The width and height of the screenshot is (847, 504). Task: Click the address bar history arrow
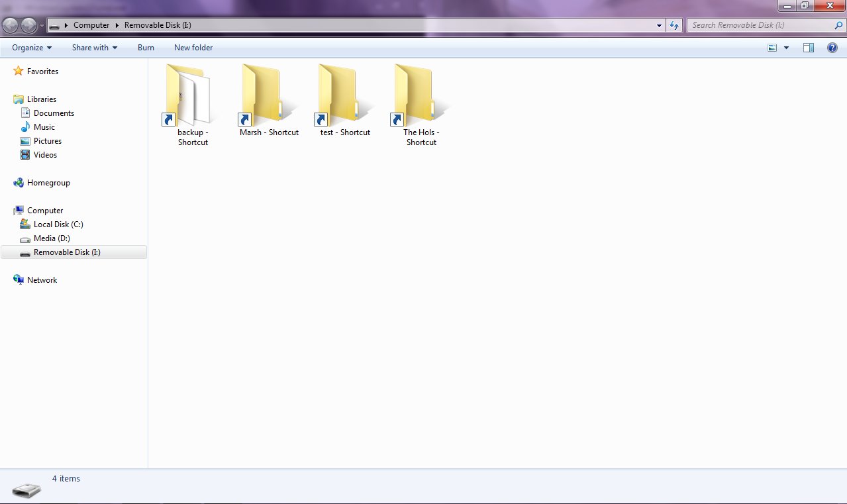tap(658, 25)
